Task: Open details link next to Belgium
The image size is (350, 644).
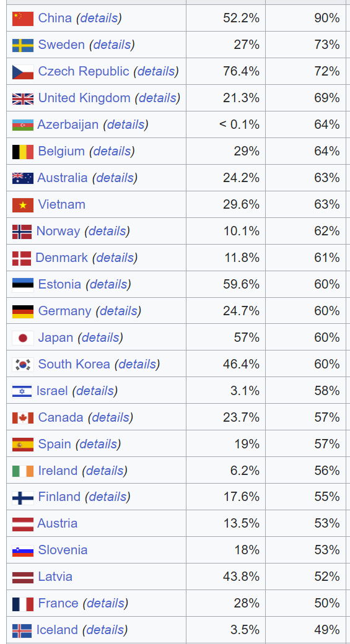Action: click(x=112, y=151)
